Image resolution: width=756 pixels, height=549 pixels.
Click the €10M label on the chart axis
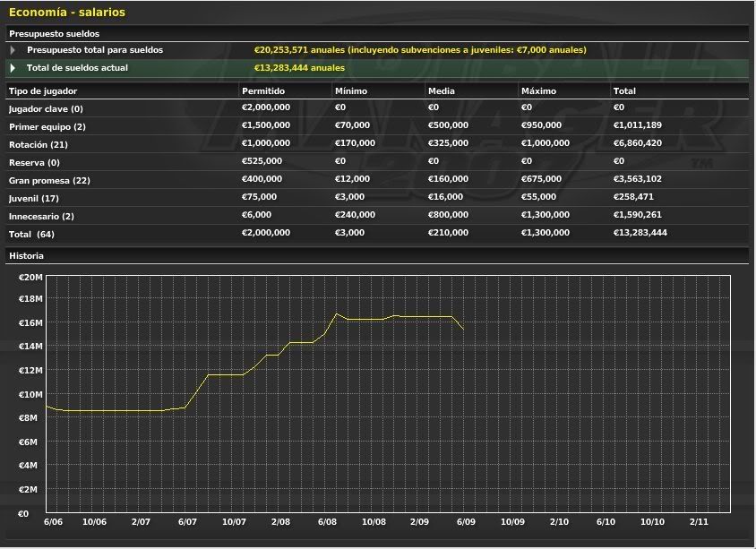[30, 395]
